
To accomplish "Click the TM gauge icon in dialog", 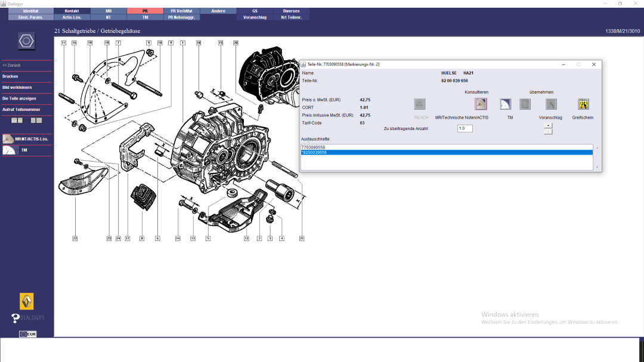I will [505, 104].
